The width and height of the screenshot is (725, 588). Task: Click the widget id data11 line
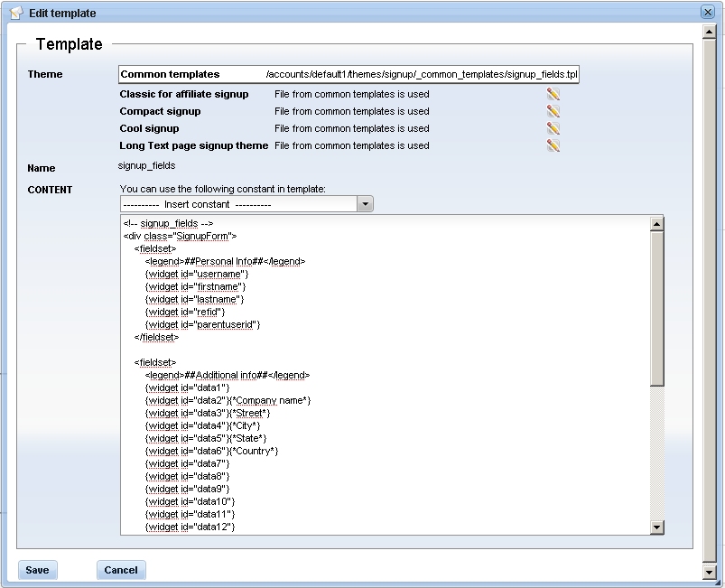pyautogui.click(x=190, y=515)
